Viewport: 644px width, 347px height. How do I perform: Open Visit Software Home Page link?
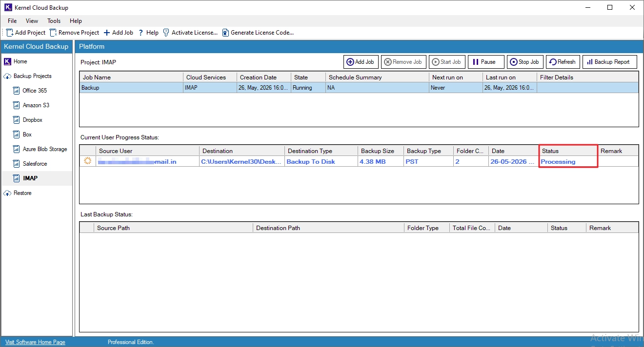[x=35, y=342]
